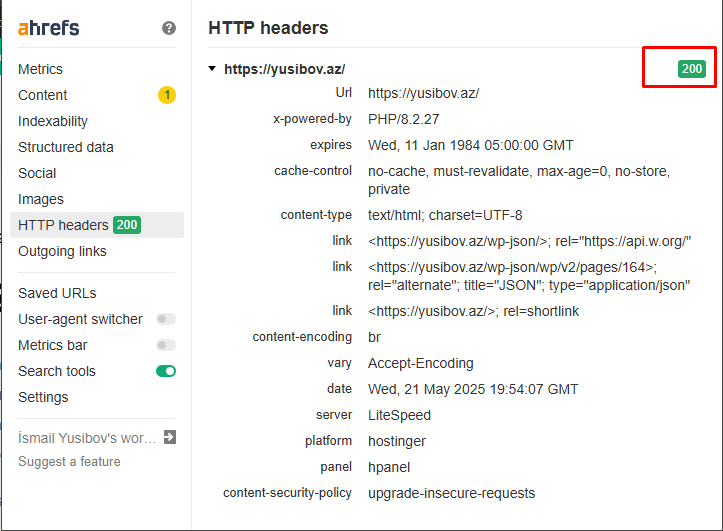This screenshot has width=723, height=531.
Task: Open the Structured data section
Action: point(66,147)
